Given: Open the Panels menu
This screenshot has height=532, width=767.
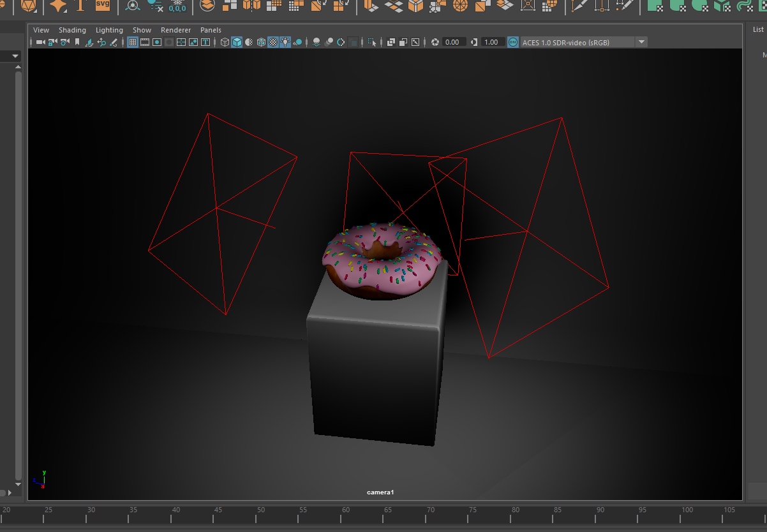Looking at the screenshot, I should (211, 30).
